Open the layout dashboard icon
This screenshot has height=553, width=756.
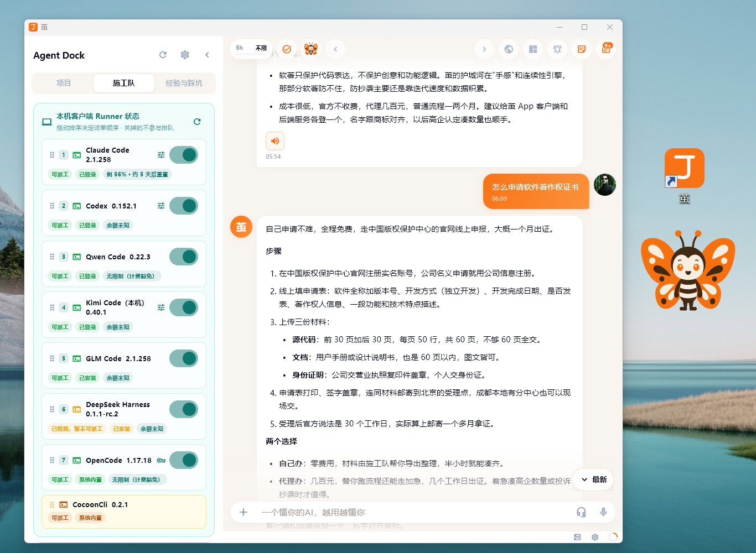pyautogui.click(x=533, y=49)
